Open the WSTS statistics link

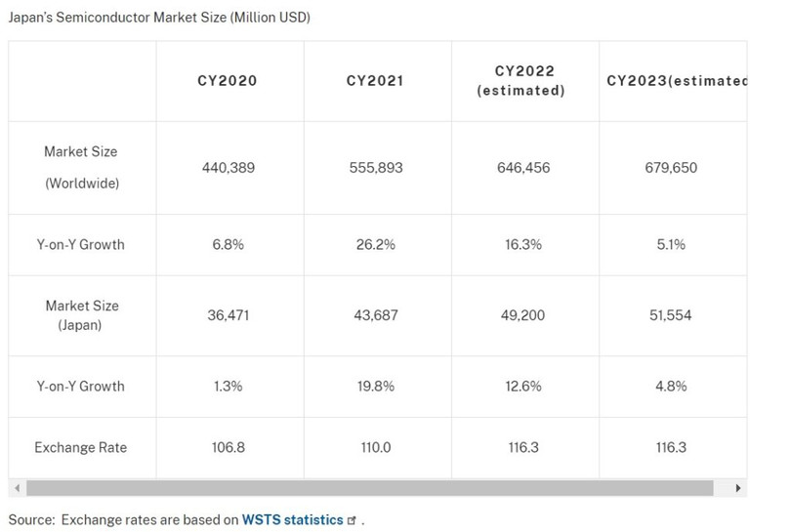[293, 520]
